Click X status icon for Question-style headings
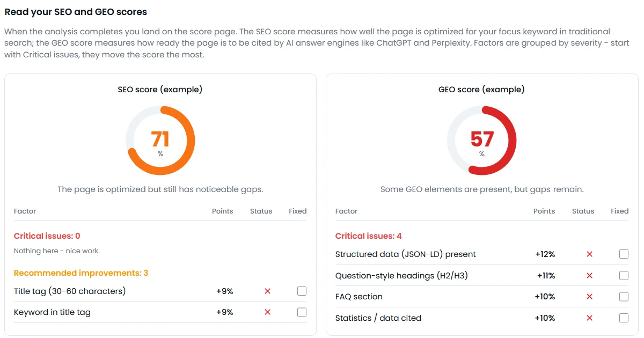 589,276
